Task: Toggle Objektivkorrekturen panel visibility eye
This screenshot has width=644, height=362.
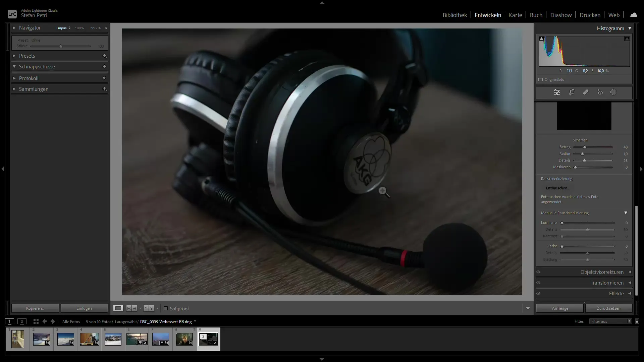Action: coord(538,272)
